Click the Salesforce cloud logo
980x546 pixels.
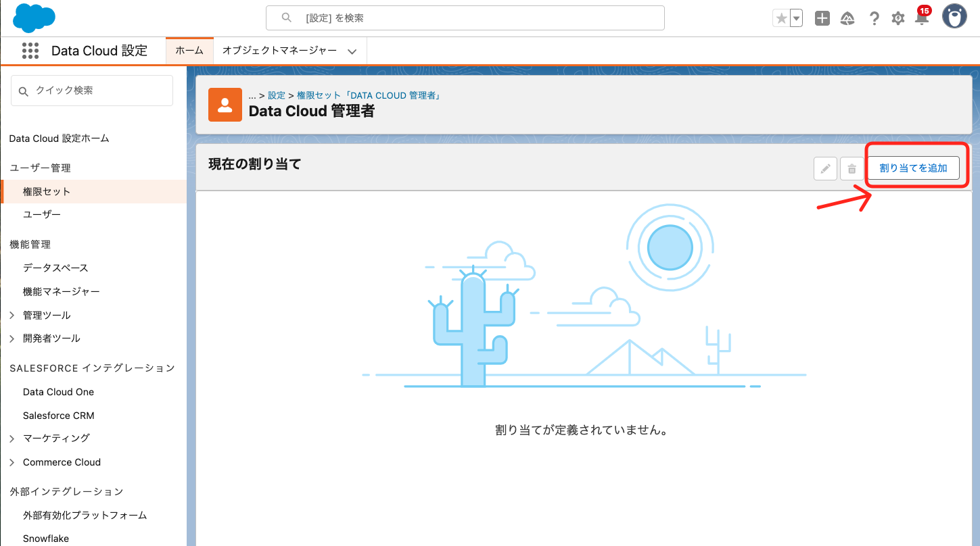(x=34, y=18)
